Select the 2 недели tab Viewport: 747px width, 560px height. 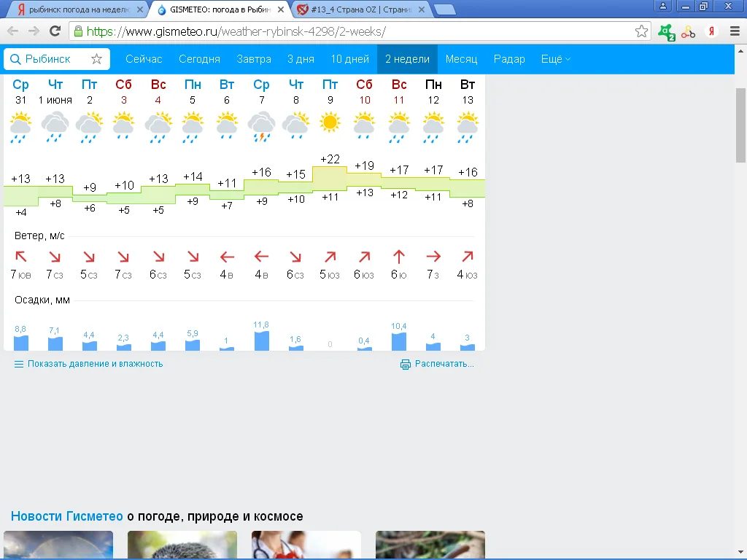407,59
